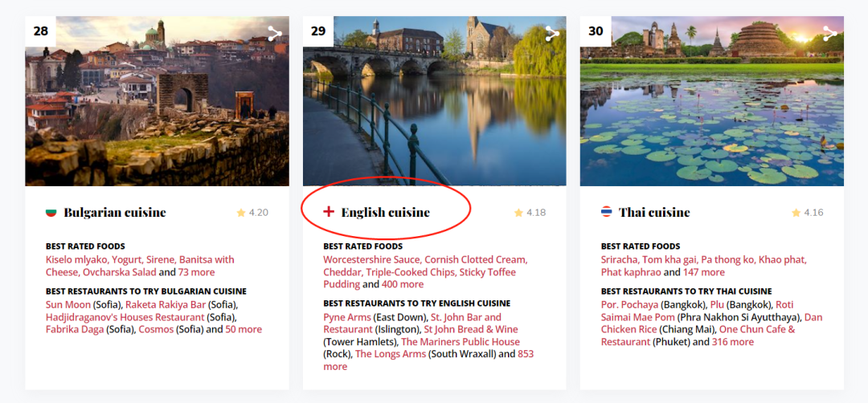The width and height of the screenshot is (868, 403).
Task: Click 'Best restaurants to try Thai cuisine'
Action: 686,291
